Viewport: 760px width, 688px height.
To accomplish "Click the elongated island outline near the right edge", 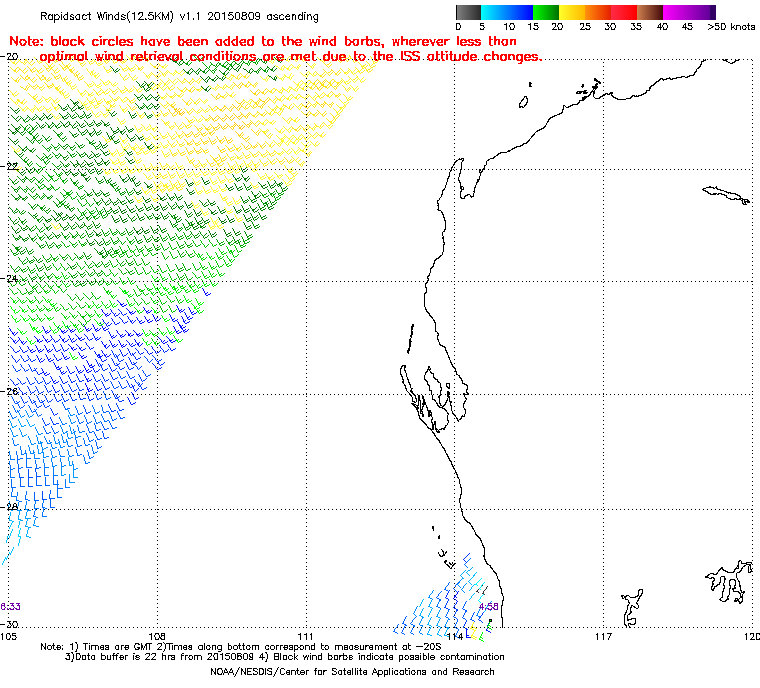I will click(x=726, y=195).
